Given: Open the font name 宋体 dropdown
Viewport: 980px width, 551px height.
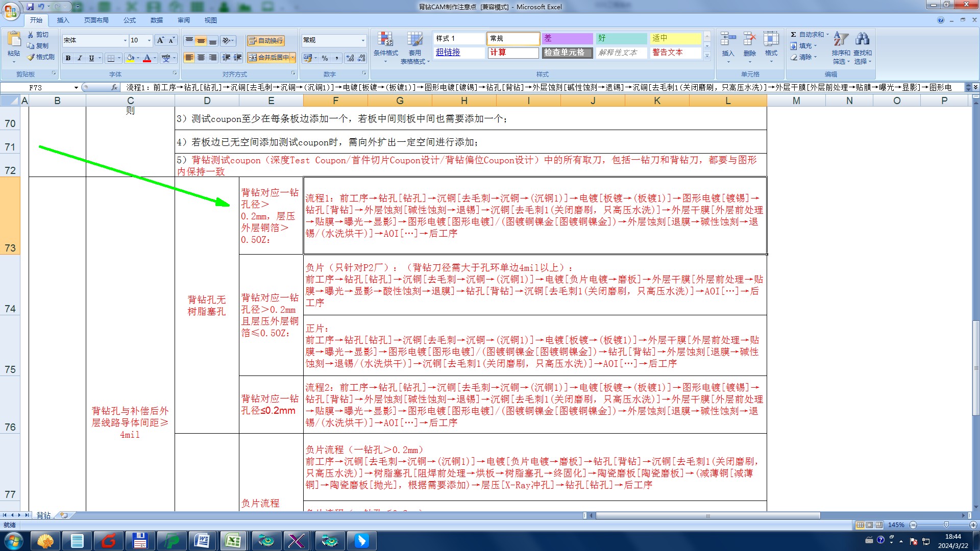Looking at the screenshot, I should tap(125, 40).
